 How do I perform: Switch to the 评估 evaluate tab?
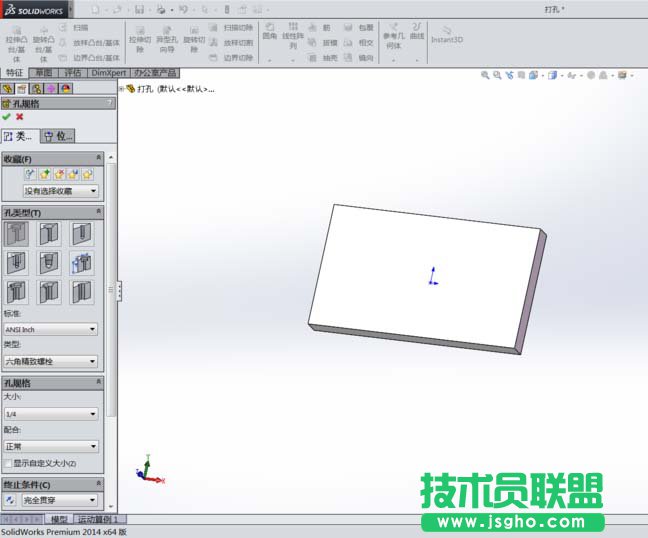click(73, 73)
